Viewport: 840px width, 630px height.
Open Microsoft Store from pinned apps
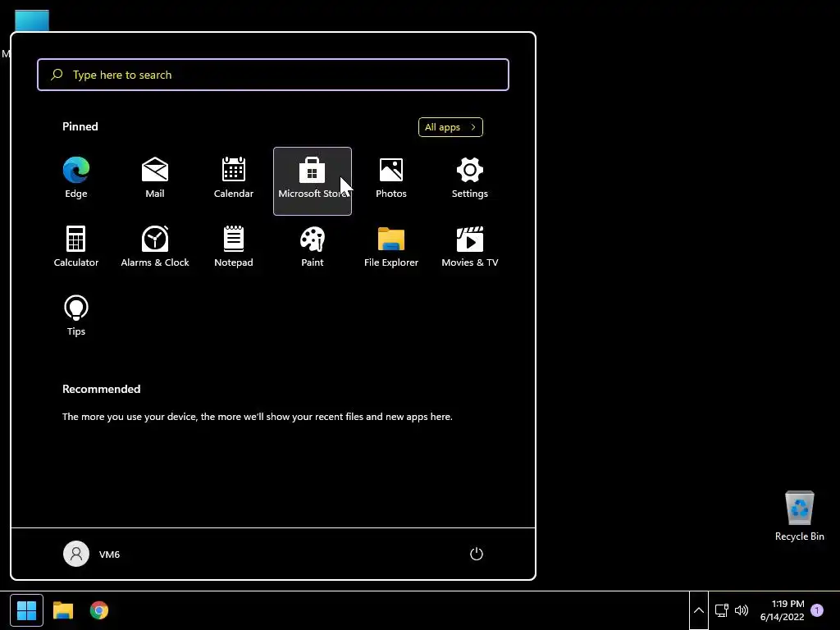coord(313,180)
